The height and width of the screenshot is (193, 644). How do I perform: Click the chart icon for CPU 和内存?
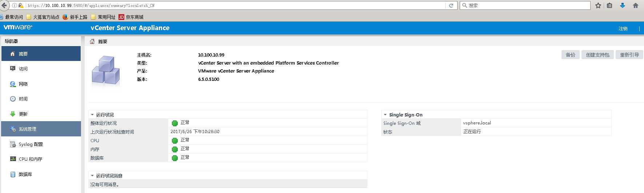(x=13, y=159)
